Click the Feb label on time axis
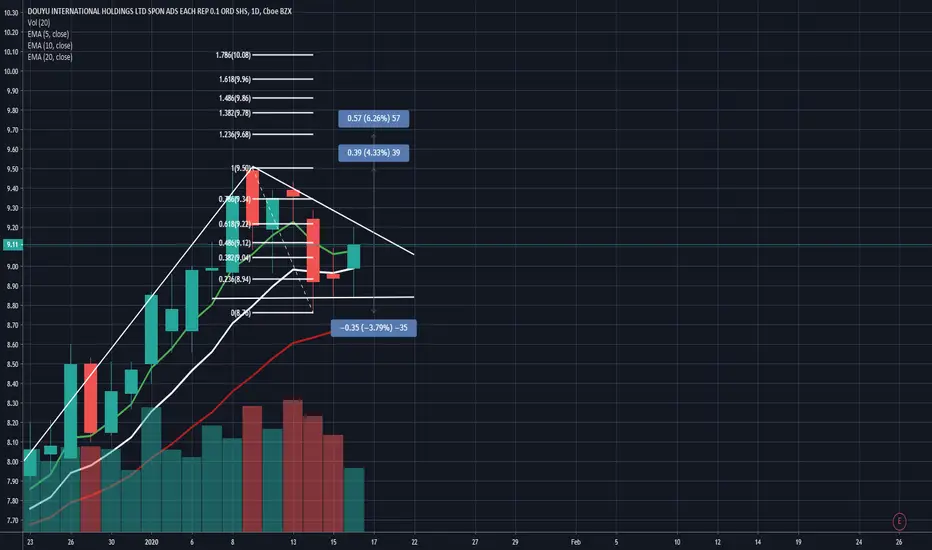The image size is (932, 550). 575,542
